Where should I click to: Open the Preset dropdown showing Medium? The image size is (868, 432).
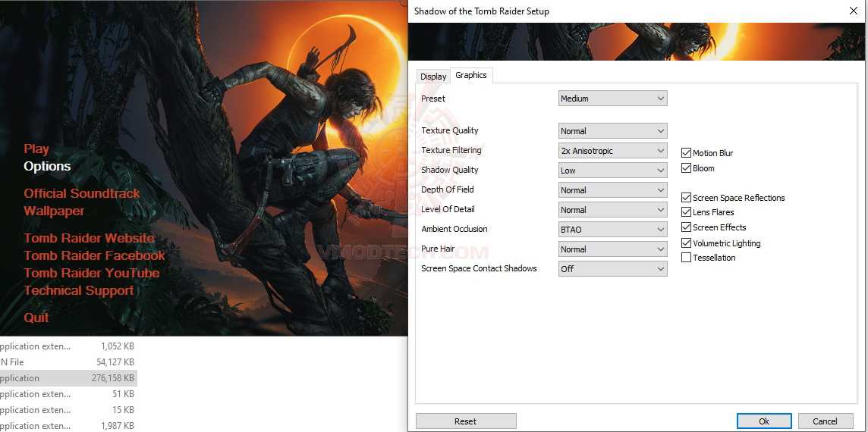tap(613, 99)
